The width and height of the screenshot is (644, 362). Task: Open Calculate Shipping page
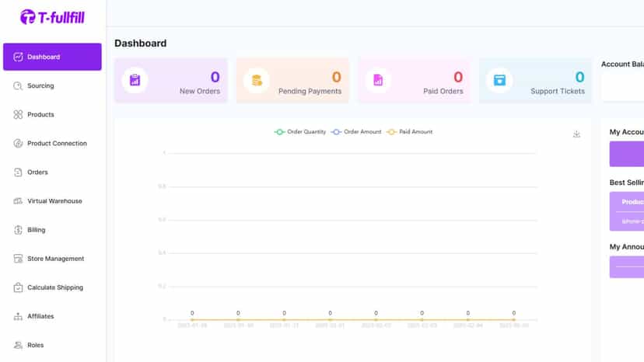(x=52, y=287)
